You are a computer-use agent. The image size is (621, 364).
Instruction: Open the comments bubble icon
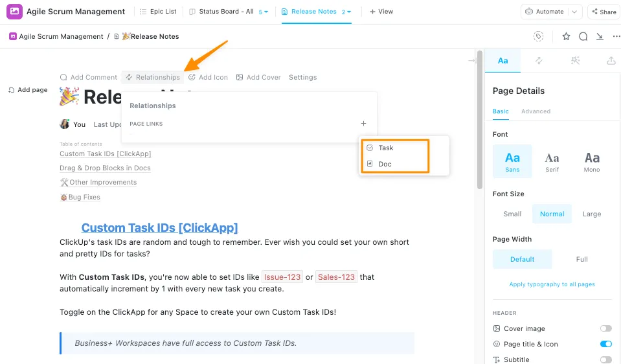(583, 36)
